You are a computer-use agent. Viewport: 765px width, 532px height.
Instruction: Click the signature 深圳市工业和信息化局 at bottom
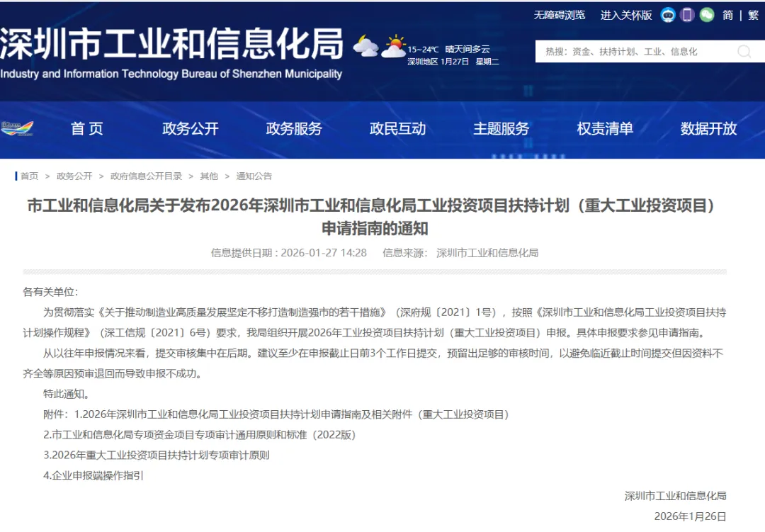coord(675,496)
